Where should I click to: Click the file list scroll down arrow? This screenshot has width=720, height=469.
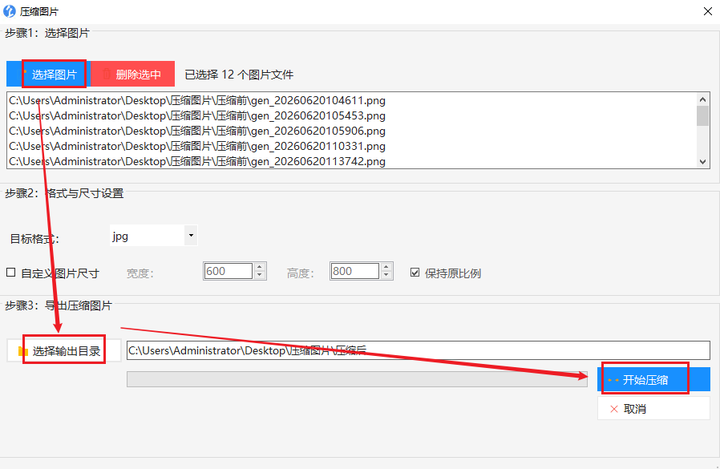[x=703, y=161]
